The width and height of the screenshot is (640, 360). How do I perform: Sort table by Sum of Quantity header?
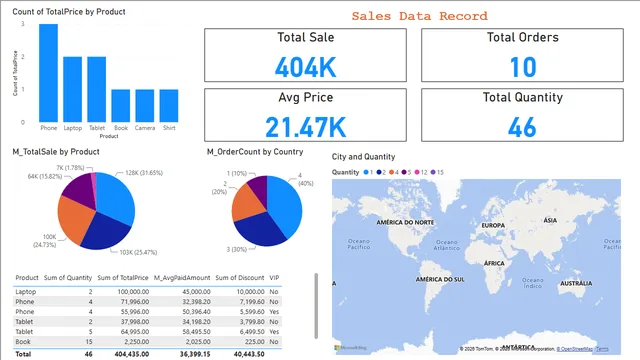click(x=68, y=278)
